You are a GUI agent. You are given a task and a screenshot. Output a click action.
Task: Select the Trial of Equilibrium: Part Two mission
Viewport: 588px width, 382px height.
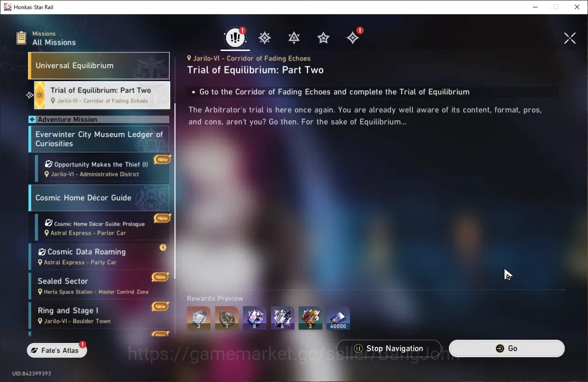[102, 95]
